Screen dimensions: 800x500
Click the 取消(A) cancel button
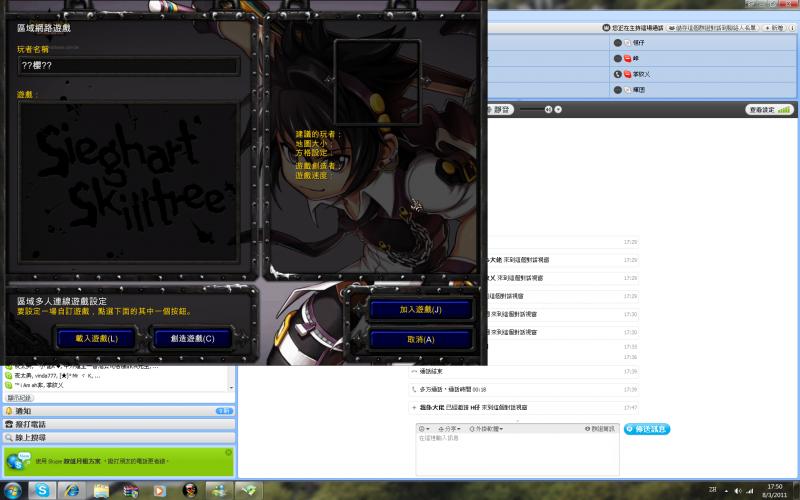click(420, 339)
